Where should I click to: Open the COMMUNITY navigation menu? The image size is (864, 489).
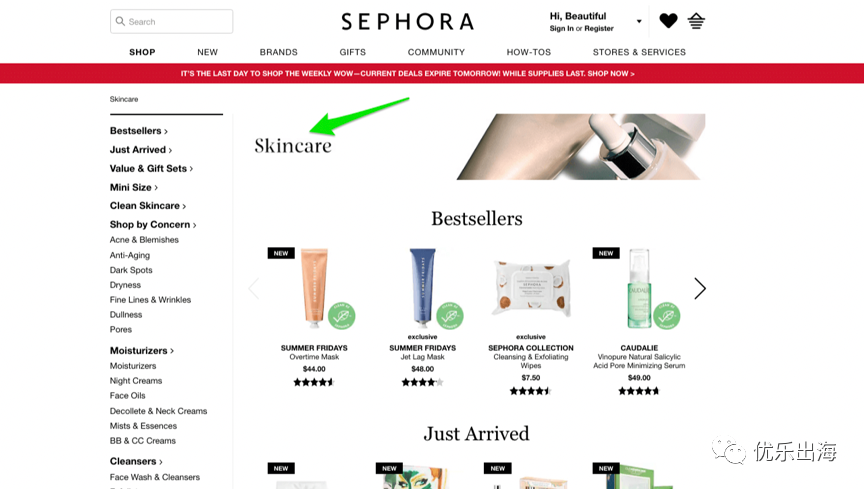(x=436, y=52)
